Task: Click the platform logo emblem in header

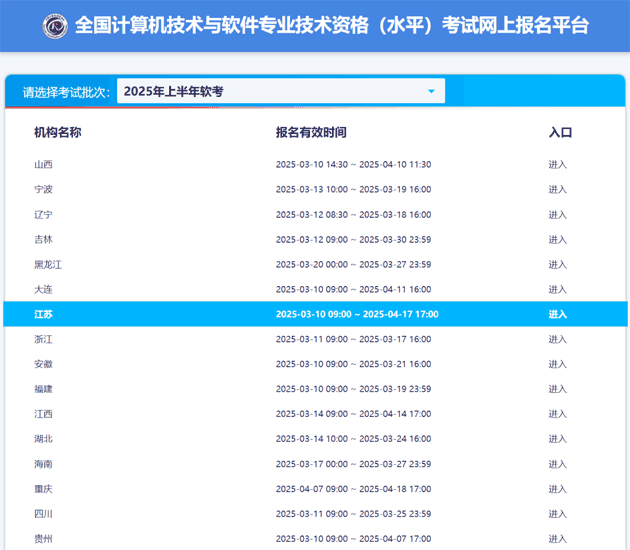Action: click(55, 26)
